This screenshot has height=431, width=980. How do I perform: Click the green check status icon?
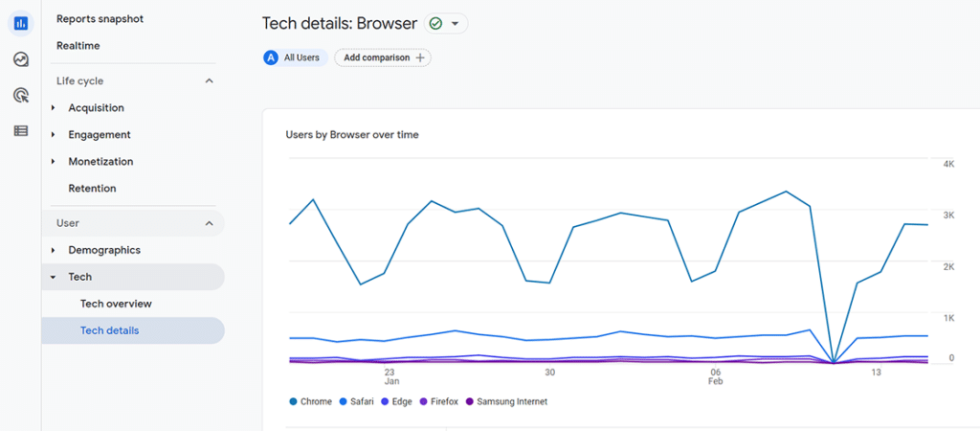pos(436,23)
